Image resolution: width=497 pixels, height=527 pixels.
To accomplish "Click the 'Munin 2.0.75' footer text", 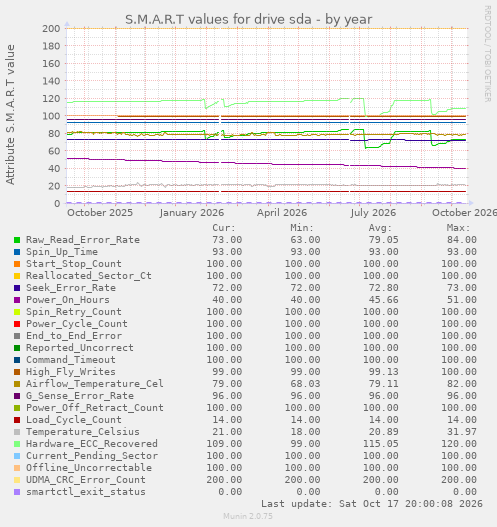I will 248,516.
